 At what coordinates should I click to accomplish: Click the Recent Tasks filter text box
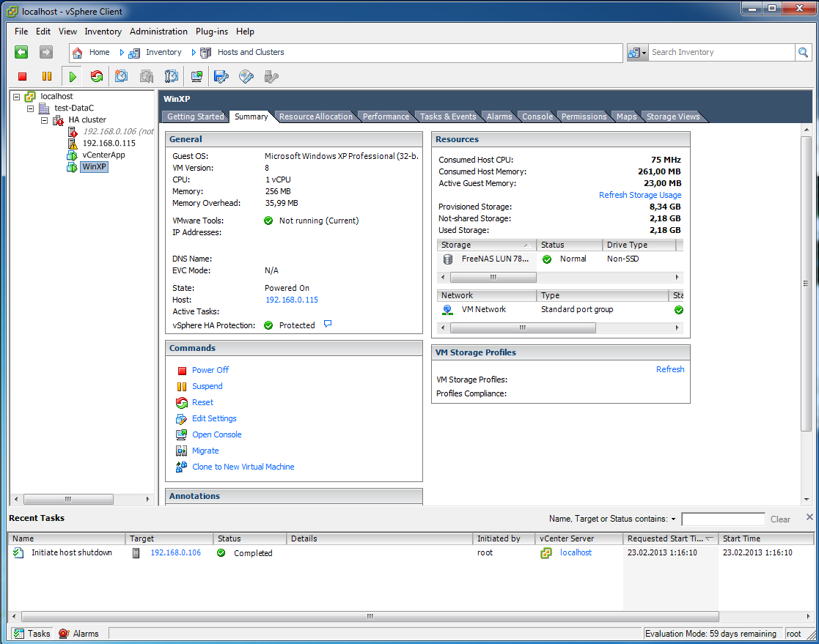[x=724, y=519]
